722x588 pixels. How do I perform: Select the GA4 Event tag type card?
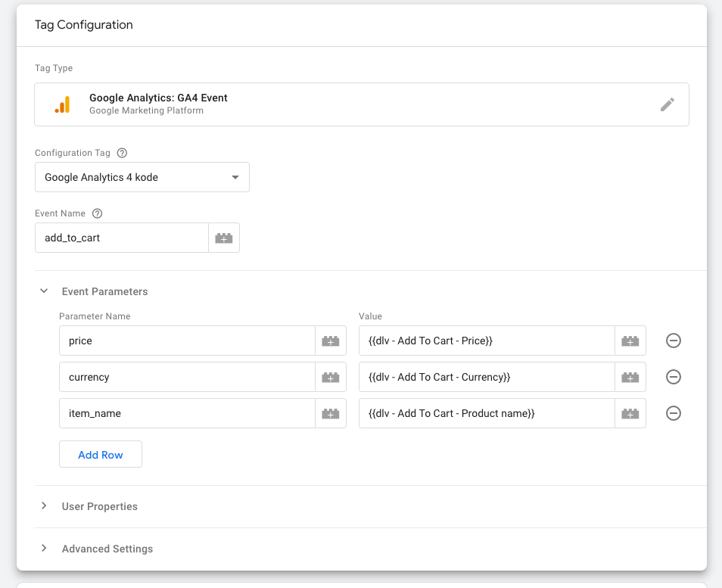tap(362, 104)
